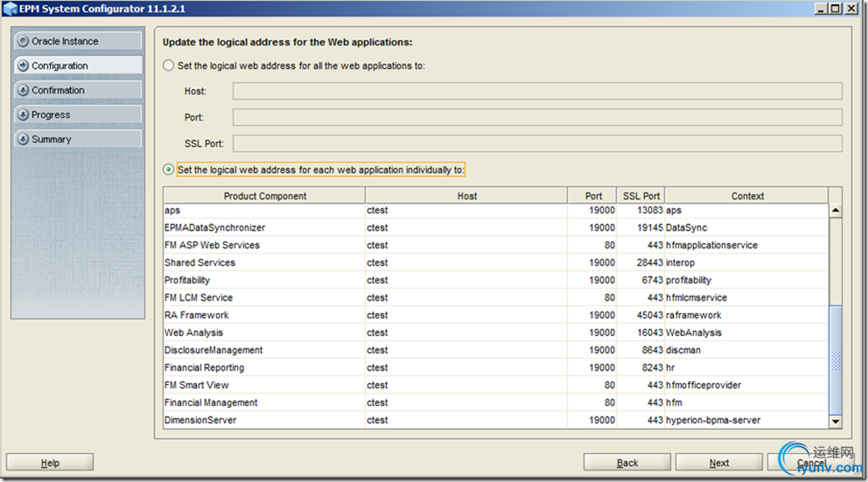Click the SSL Port column header
The width and height of the screenshot is (868, 482).
(641, 196)
